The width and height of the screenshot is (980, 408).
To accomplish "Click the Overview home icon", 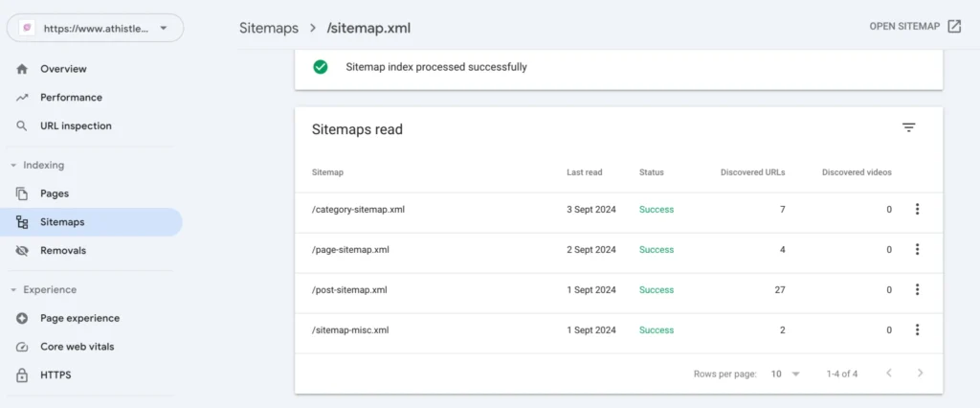I will (x=22, y=69).
